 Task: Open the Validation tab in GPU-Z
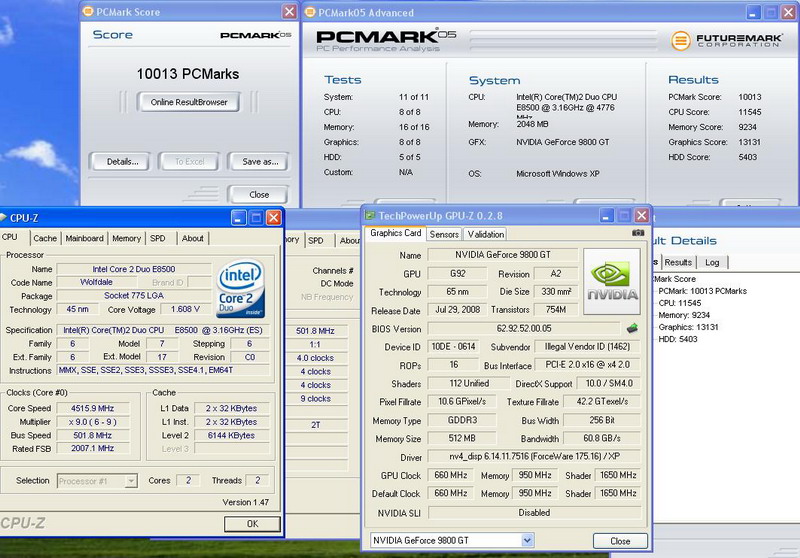tap(486, 234)
